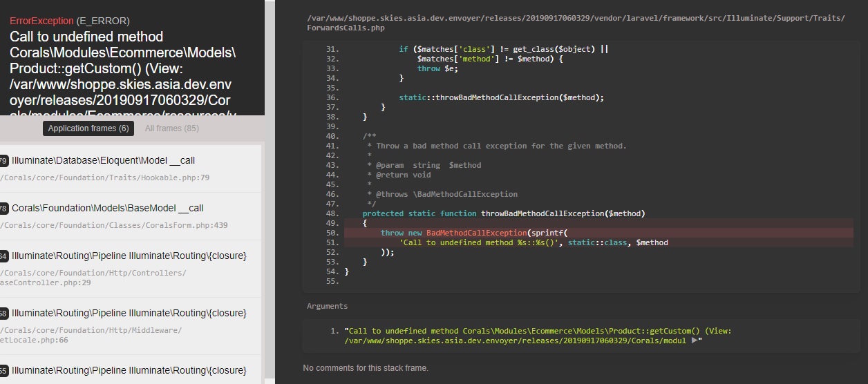Select the Illuminate\Database\Eloquent\Model __call frame
The height and width of the screenshot is (384, 868).
(131, 168)
